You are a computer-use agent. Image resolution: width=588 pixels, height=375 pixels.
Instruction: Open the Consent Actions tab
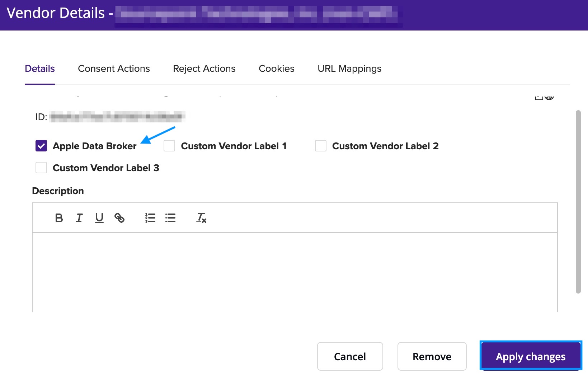click(114, 69)
